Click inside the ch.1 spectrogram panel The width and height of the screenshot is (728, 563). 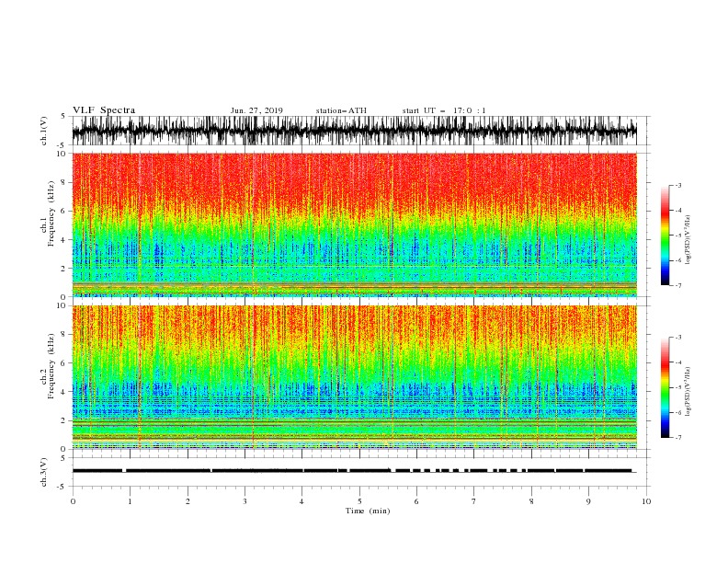tap(354, 224)
